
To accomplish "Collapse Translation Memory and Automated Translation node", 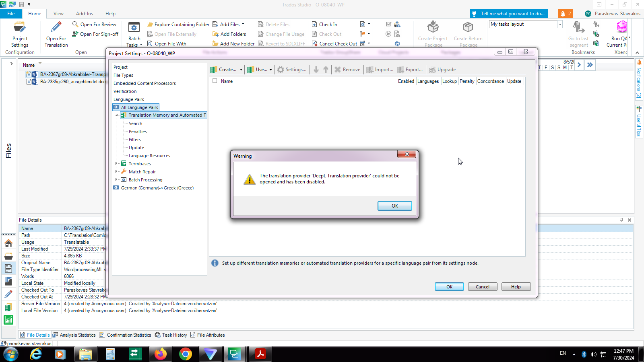I will click(x=117, y=115).
